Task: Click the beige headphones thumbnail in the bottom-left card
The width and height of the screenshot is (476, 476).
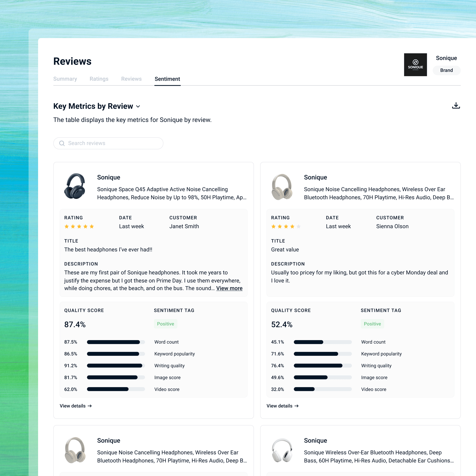Action: point(75,450)
